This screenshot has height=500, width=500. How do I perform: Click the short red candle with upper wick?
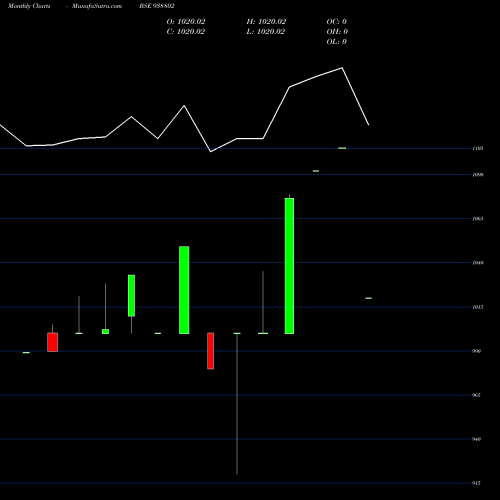(x=53, y=342)
